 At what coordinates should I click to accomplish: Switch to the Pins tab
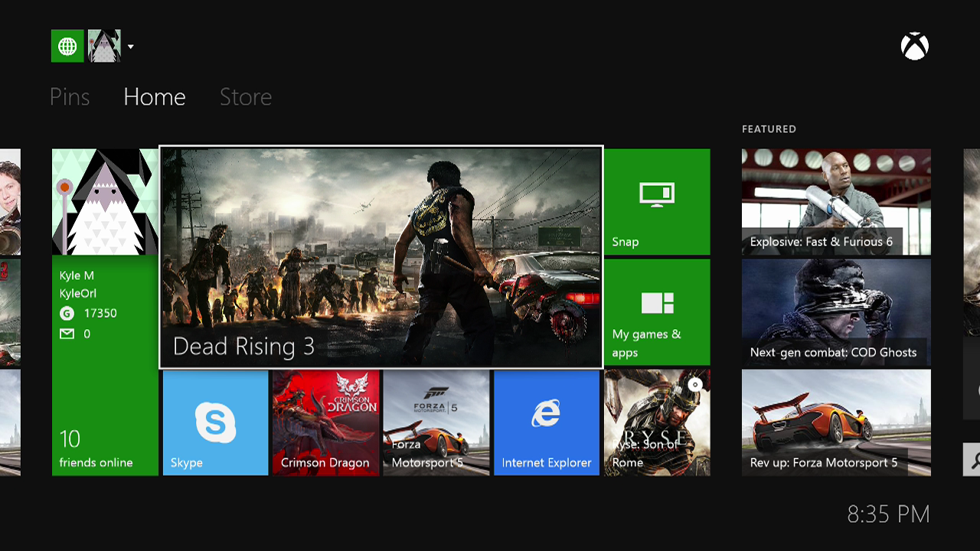[70, 96]
